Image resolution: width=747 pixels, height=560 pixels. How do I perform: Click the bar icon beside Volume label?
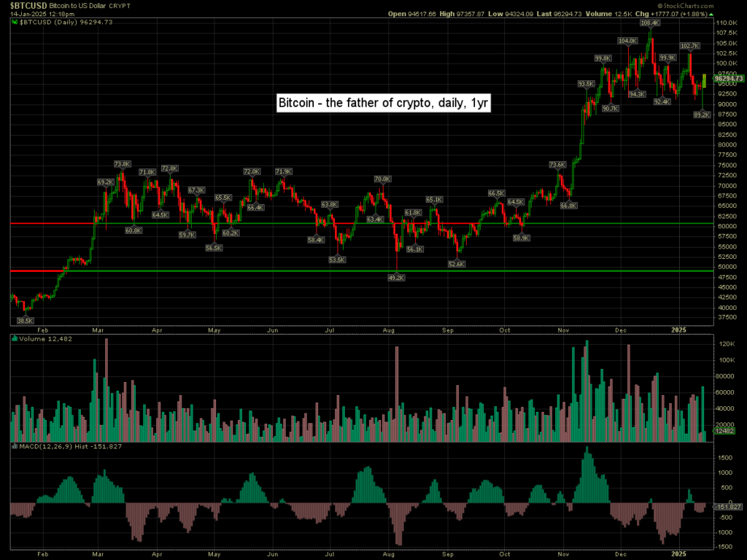[13, 338]
